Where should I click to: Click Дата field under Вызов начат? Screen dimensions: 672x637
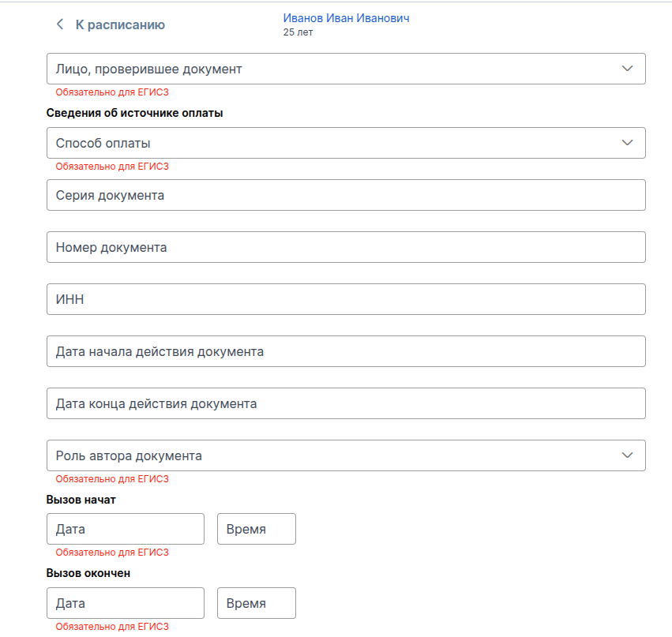pos(126,529)
